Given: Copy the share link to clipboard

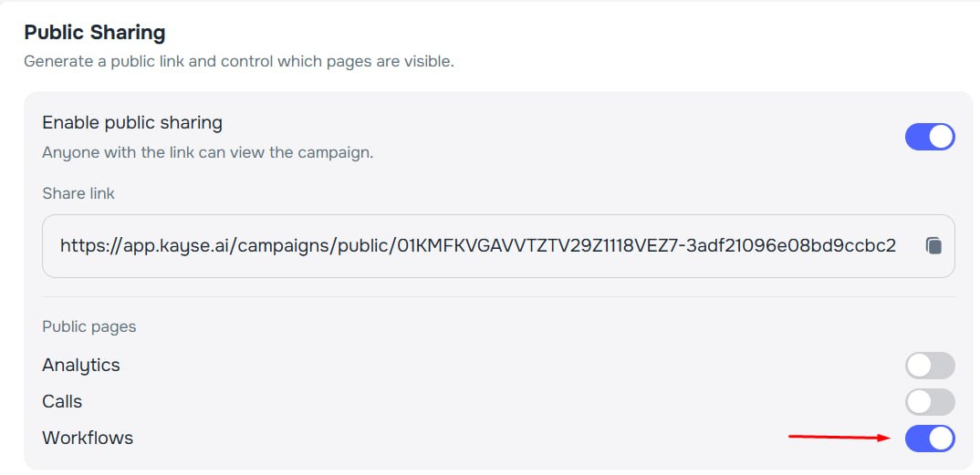Looking at the screenshot, I should 933,246.
